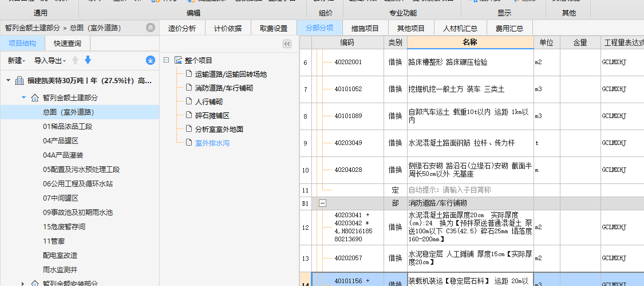The width and height of the screenshot is (644, 286).
Task: Click the 含量 column header
Action: [580, 42]
